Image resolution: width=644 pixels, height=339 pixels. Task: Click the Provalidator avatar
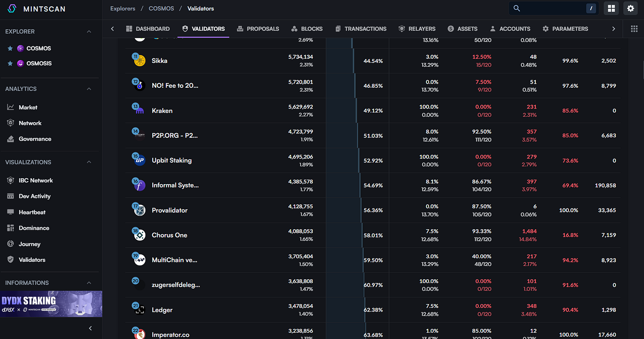[139, 210]
